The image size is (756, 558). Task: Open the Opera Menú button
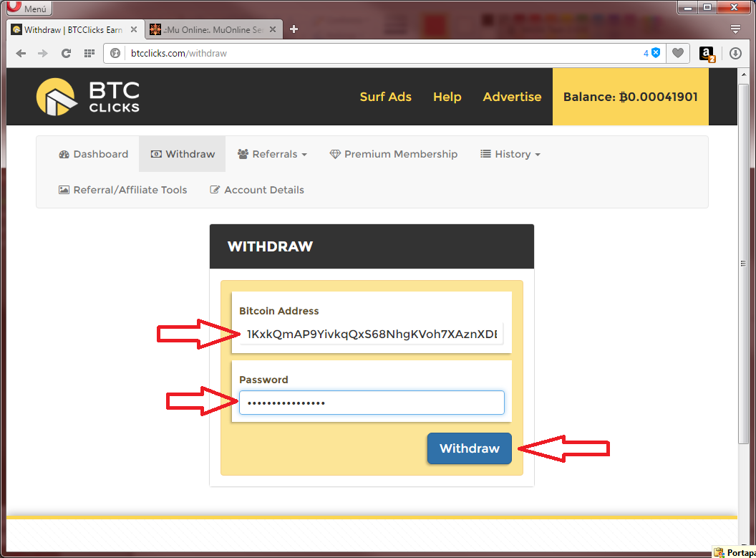[x=29, y=9]
